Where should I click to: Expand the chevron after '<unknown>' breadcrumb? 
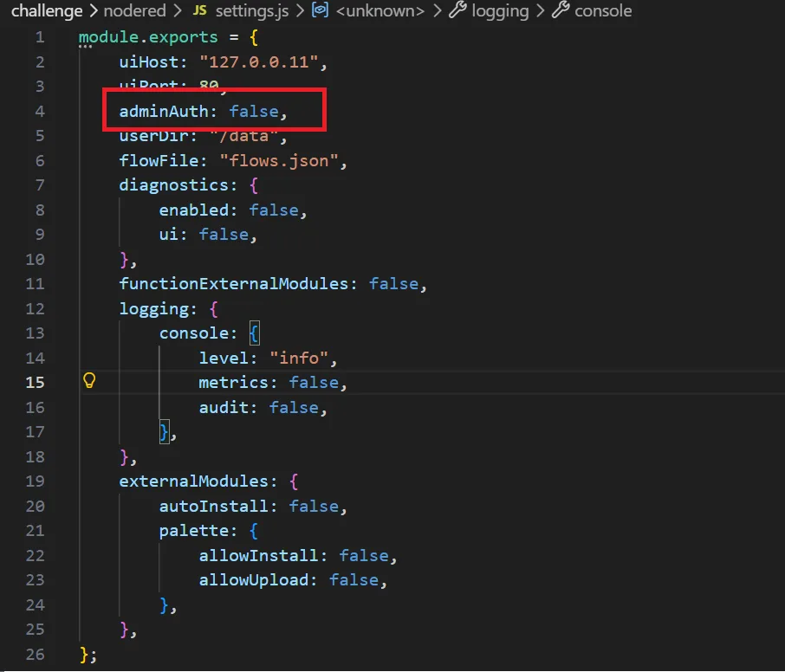click(437, 10)
